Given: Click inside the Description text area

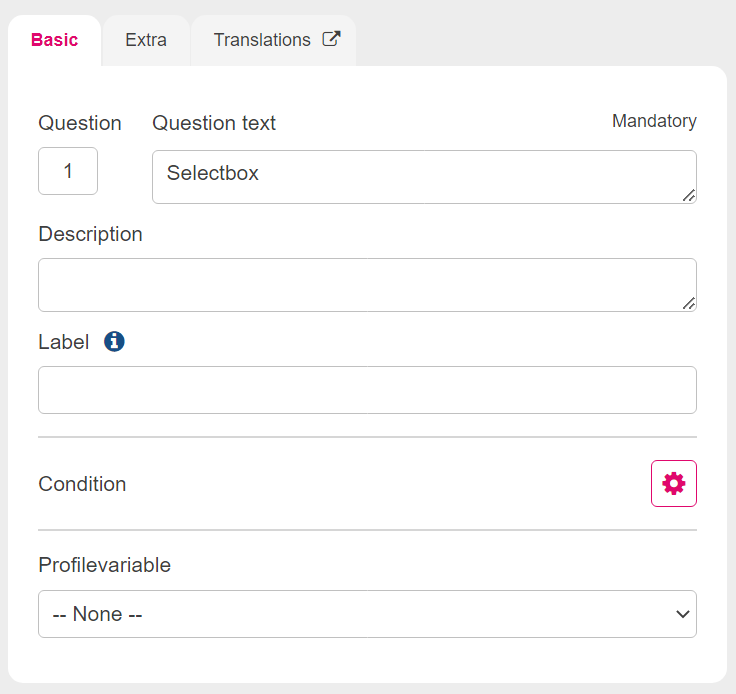Looking at the screenshot, I should point(367,285).
